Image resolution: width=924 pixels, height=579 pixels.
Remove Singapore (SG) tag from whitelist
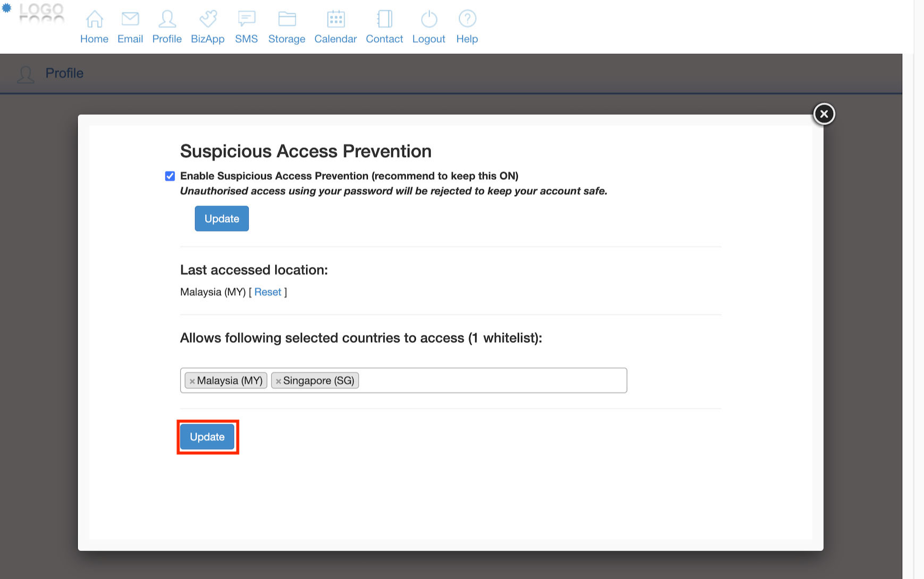coord(279,381)
